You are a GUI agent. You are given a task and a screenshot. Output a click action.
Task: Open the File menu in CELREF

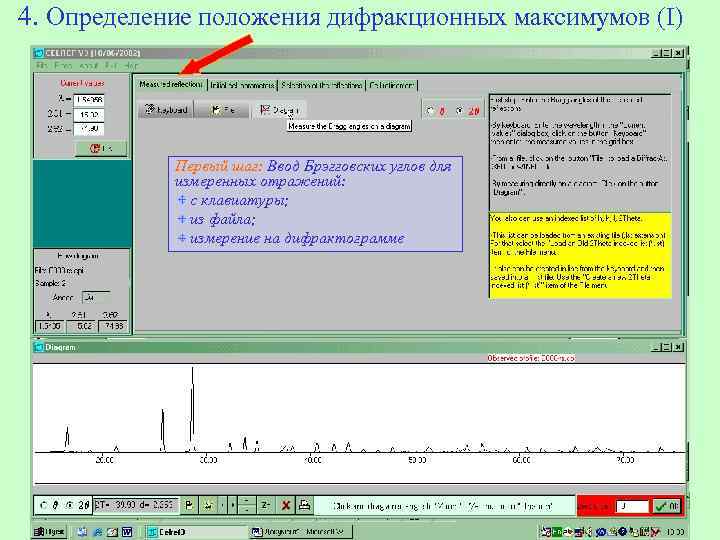click(41, 66)
